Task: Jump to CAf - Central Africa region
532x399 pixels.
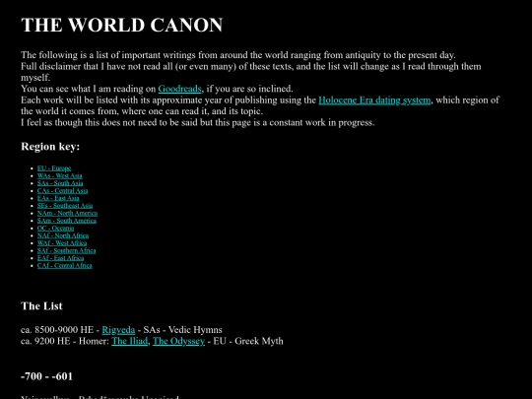Action: pyautogui.click(x=64, y=265)
